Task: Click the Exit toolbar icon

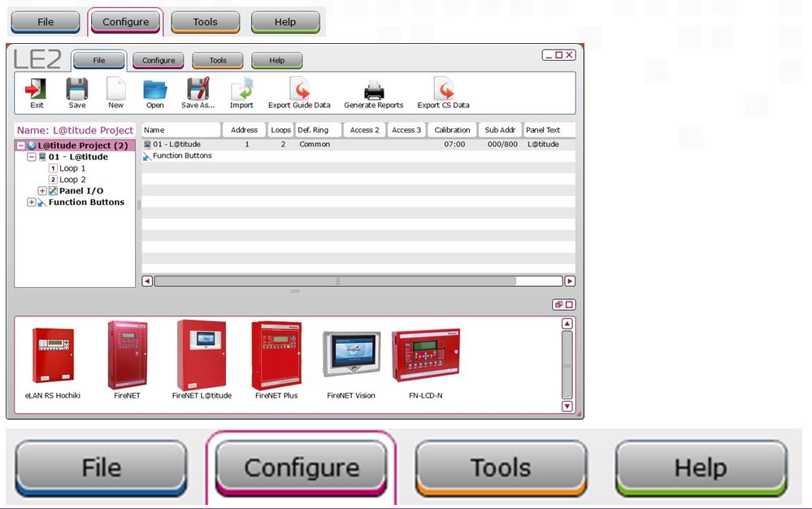Action: 37,89
